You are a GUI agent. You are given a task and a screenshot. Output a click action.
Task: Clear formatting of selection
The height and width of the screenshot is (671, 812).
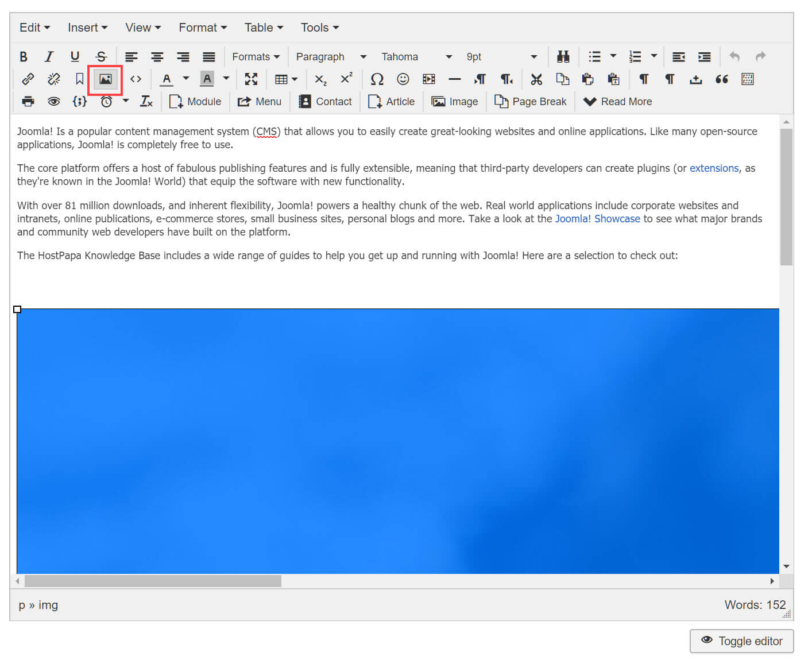[146, 102]
